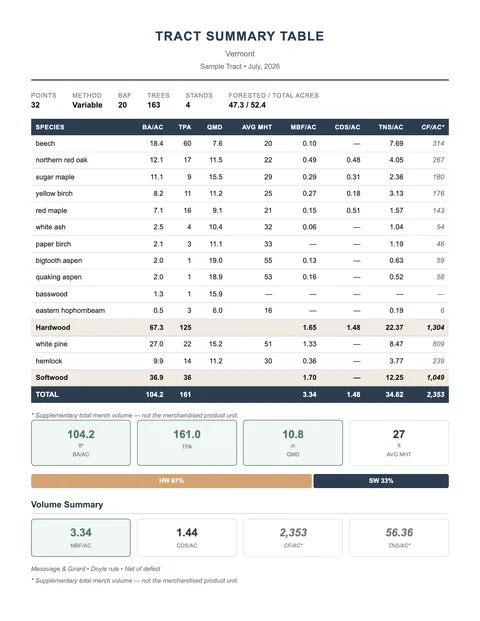Click the '27' AVG MHT summary card
480x621 pixels.
[399, 443]
